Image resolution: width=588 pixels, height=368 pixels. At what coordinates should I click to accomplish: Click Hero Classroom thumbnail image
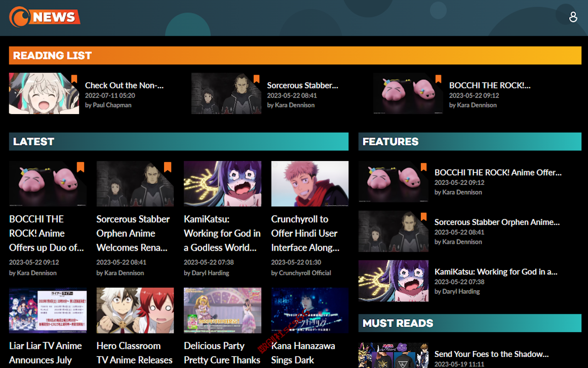(x=135, y=310)
